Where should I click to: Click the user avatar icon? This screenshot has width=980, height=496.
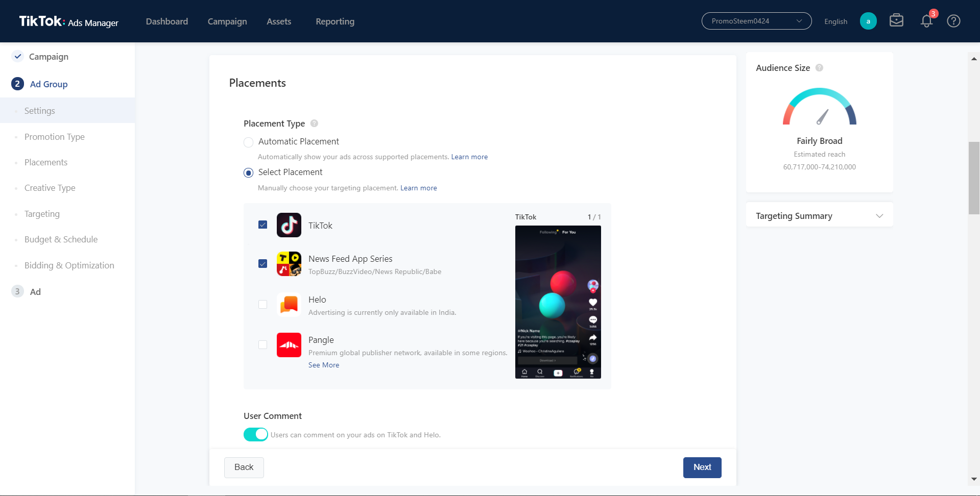(868, 21)
